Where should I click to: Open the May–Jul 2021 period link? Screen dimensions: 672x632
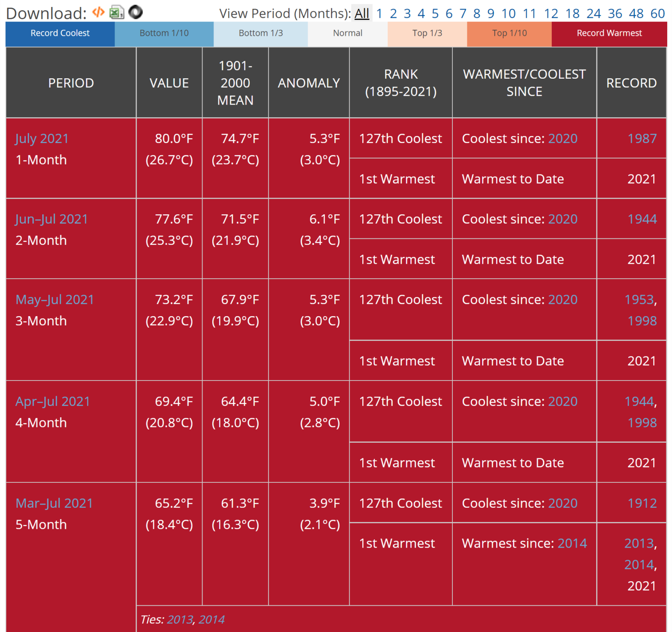click(x=54, y=299)
